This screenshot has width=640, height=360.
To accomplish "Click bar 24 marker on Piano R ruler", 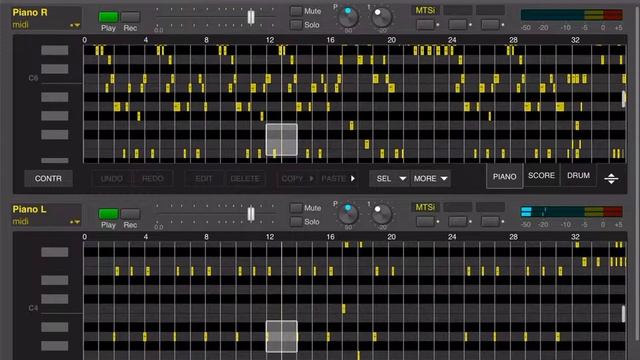I will tap(452, 40).
